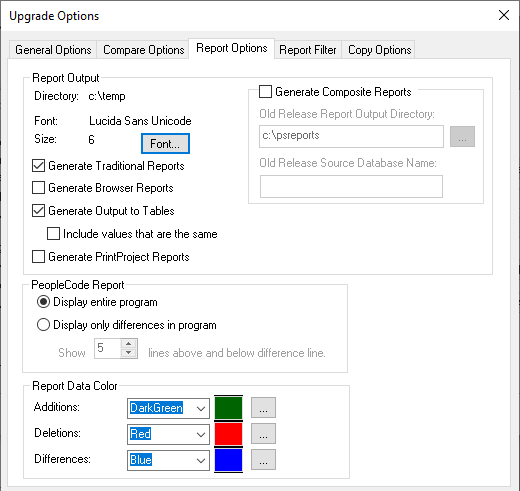The height and width of the screenshot is (491, 520).
Task: Expand the Differences color dropdown
Action: coord(201,460)
